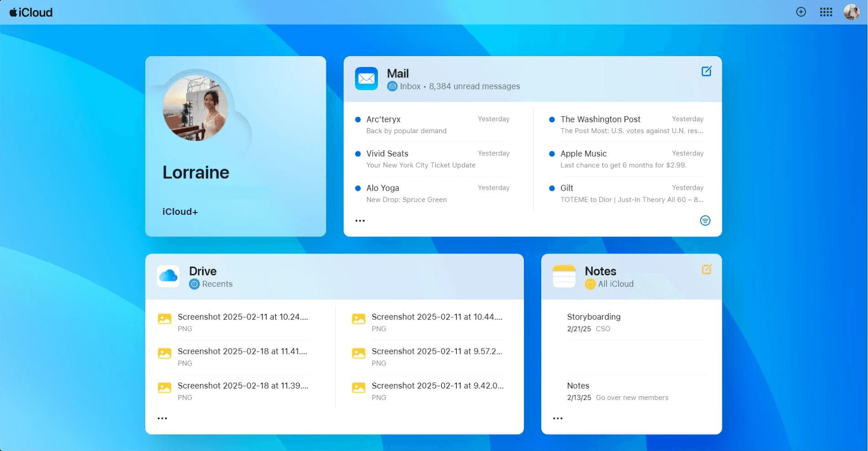Screen dimensions: 868x451
Task: Click the unread dot beside The Washington Post email
Action: coord(552,119)
